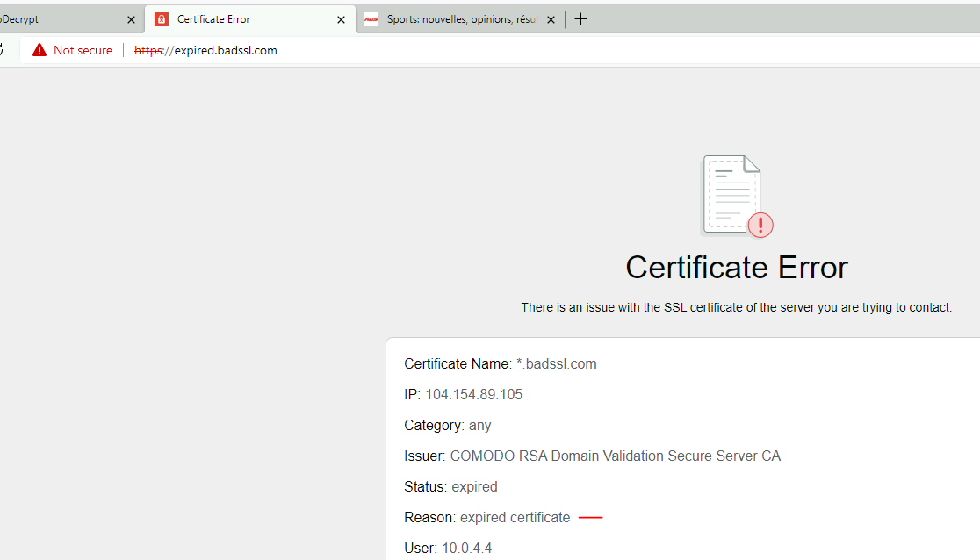Screen dimensions: 980x560
Task: Click the User value 10.0.4.4
Action: tap(466, 548)
